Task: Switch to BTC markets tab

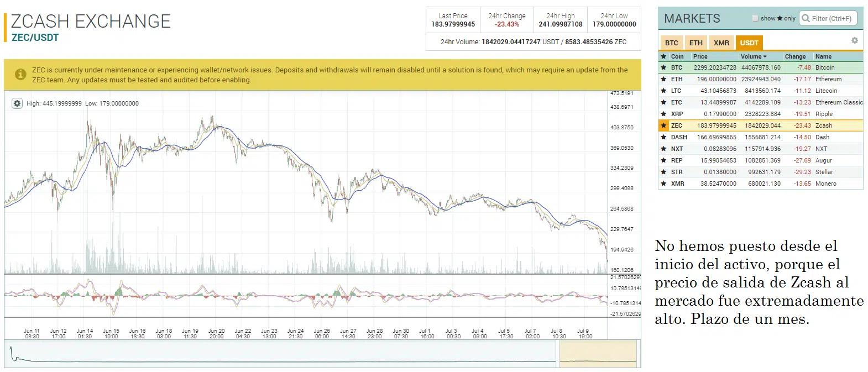Action: (672, 43)
